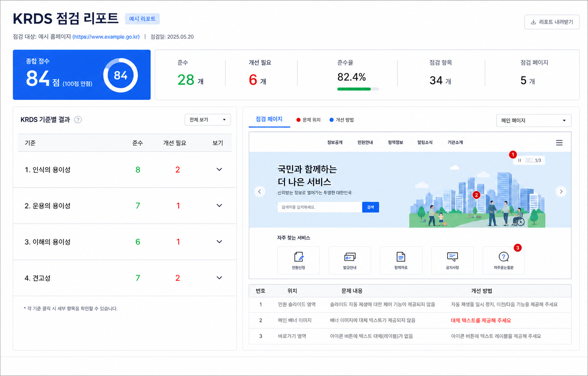
Task: Click the KRDS 점검 리포트 title
Action: (x=66, y=18)
